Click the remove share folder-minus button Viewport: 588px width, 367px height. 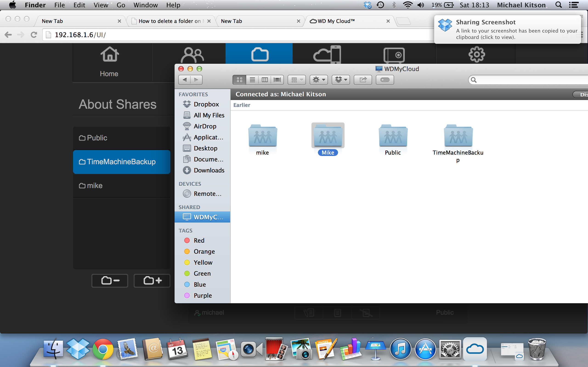pos(110,281)
